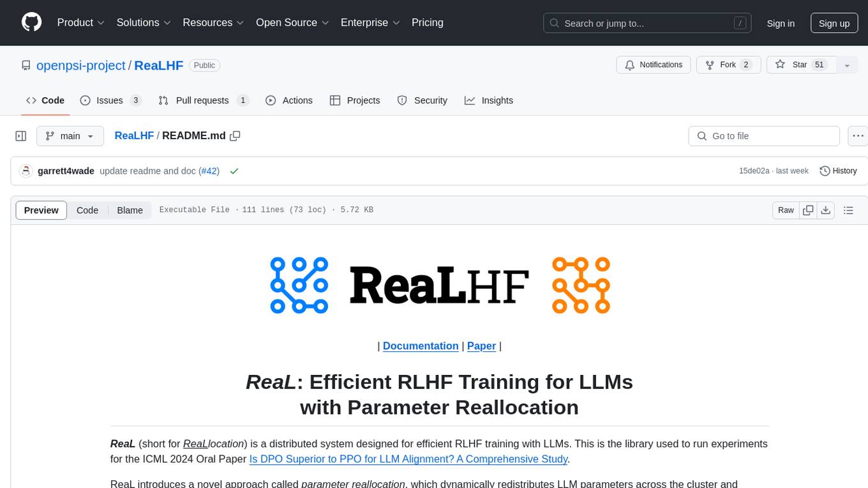This screenshot has height=488, width=868.
Task: Expand the Product menu
Action: (x=81, y=22)
